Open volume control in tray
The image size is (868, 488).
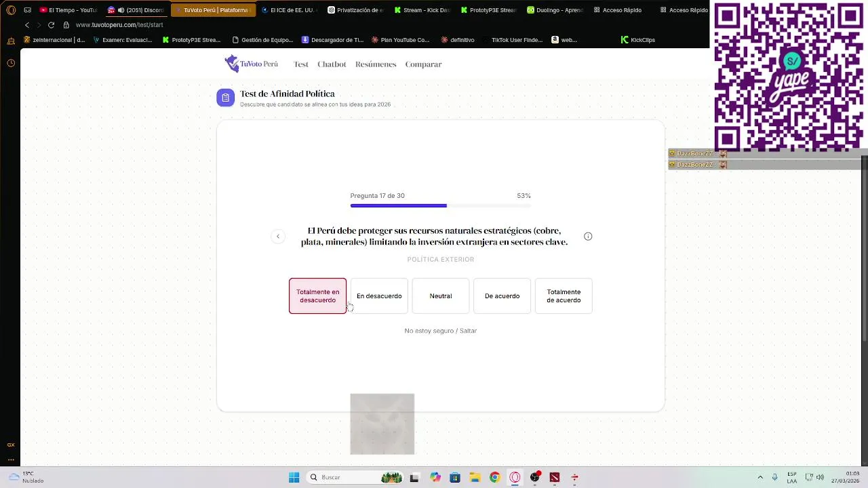pyautogui.click(x=820, y=477)
